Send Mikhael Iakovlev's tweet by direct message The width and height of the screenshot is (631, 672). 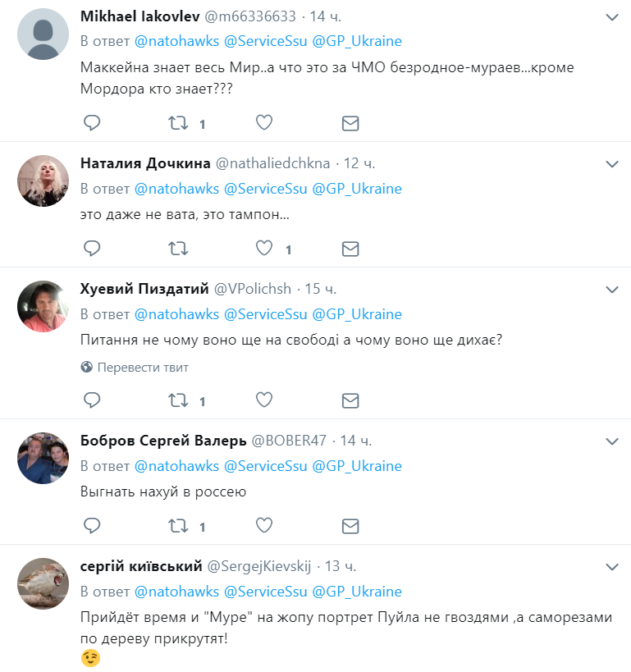coord(350,123)
